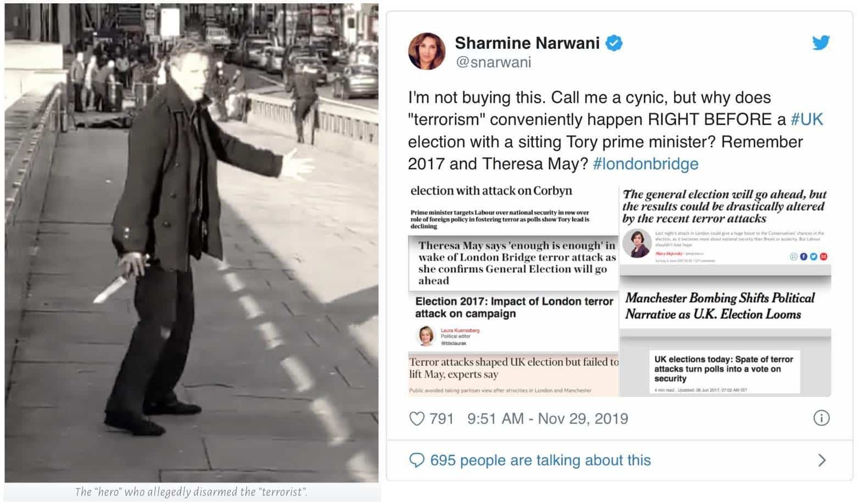The width and height of the screenshot is (861, 504).
Task: Expand the conversation using the right chevron
Action: pos(822,460)
